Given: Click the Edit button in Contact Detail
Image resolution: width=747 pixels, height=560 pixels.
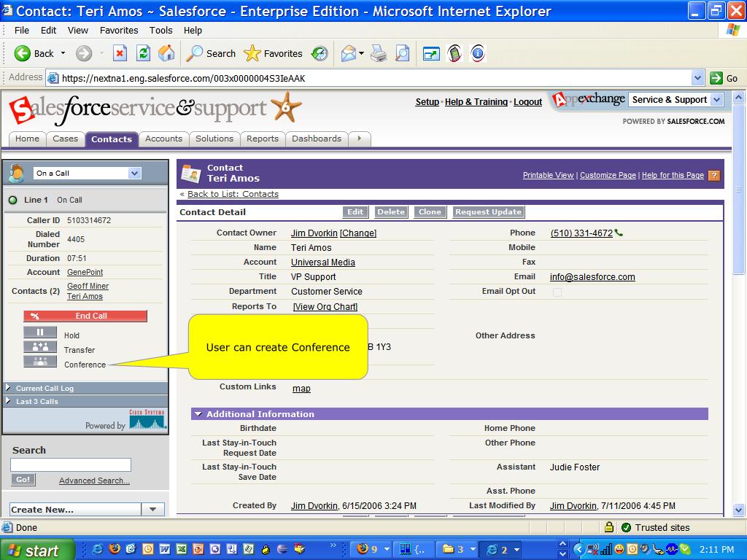Looking at the screenshot, I should (355, 212).
